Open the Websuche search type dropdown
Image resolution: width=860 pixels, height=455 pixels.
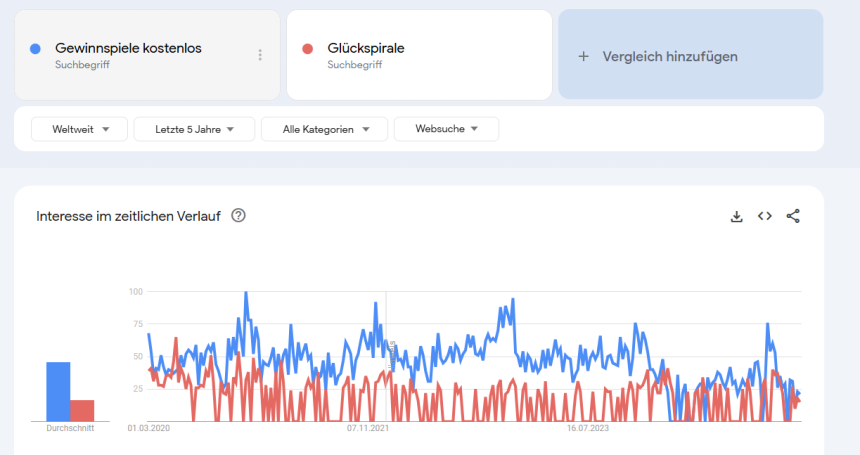pyautogui.click(x=446, y=129)
